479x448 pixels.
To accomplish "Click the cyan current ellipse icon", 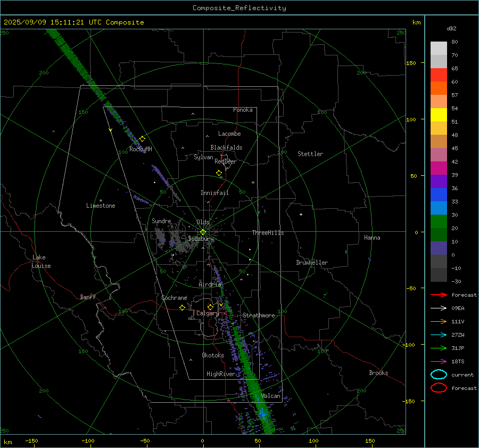I will 439,374.
